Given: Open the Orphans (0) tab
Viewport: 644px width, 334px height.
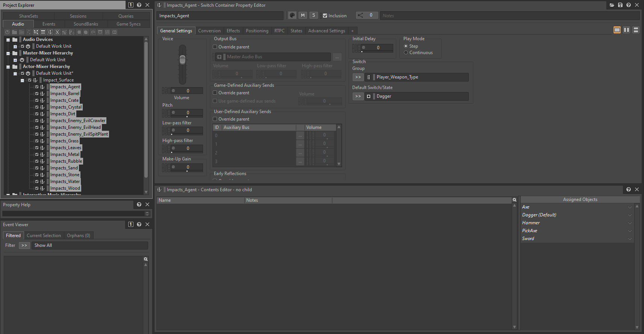Looking at the screenshot, I should 79,236.
